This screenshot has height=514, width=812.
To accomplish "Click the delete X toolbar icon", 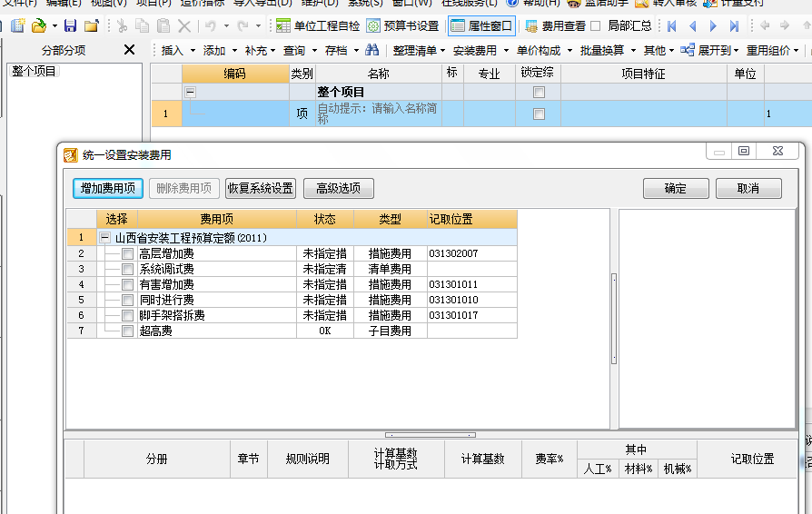I will tap(184, 25).
